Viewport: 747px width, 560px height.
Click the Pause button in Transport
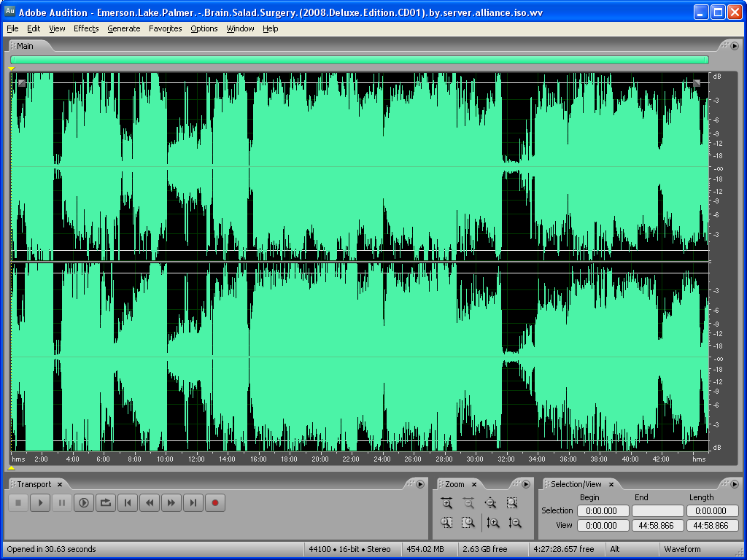click(x=62, y=503)
